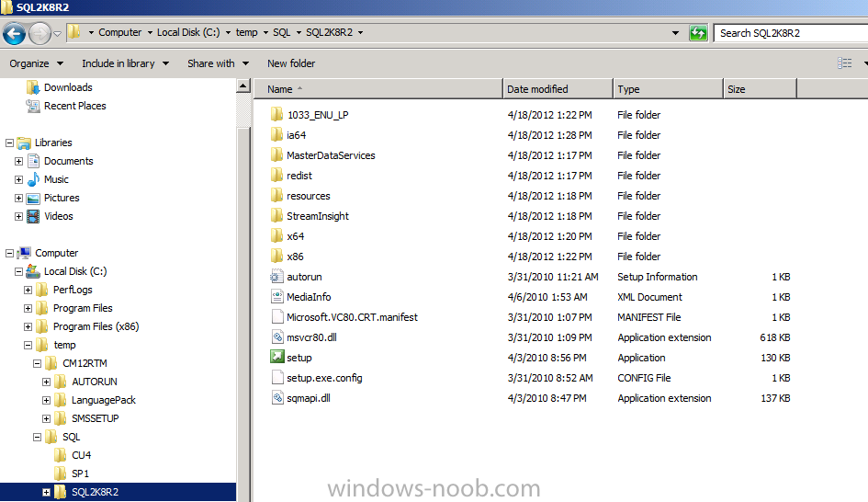Select the x64 folder icon
868x502 pixels.
276,235
